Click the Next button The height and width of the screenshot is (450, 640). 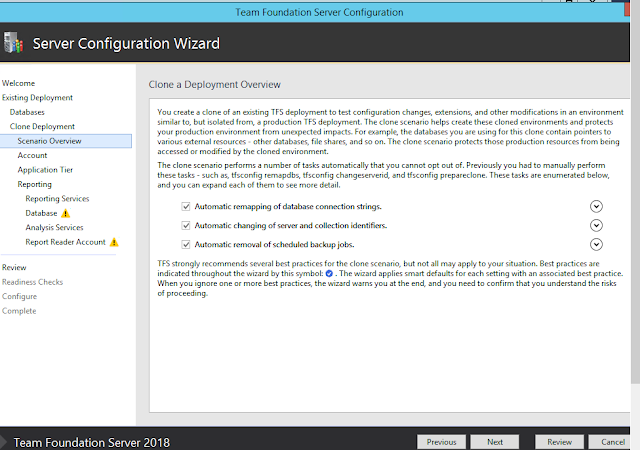pos(495,442)
